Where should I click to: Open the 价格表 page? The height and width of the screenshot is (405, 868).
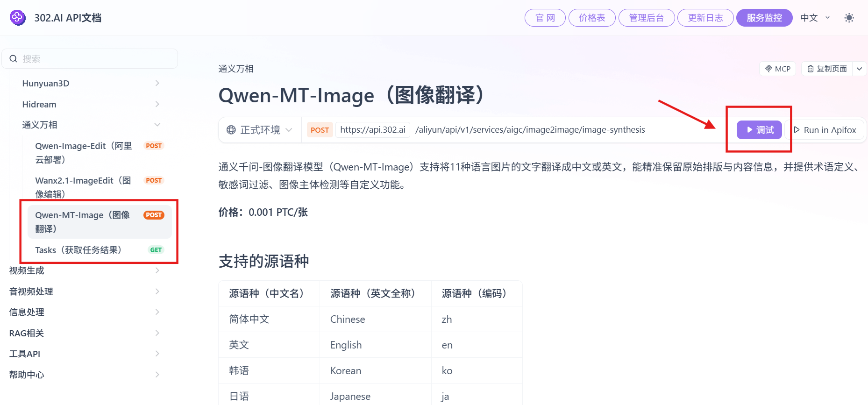click(592, 18)
